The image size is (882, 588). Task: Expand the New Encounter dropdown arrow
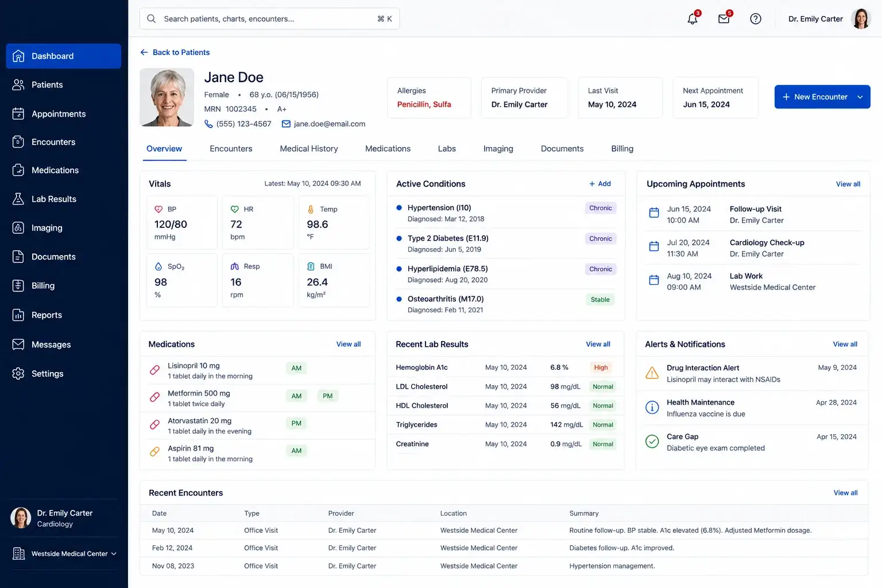tap(860, 97)
